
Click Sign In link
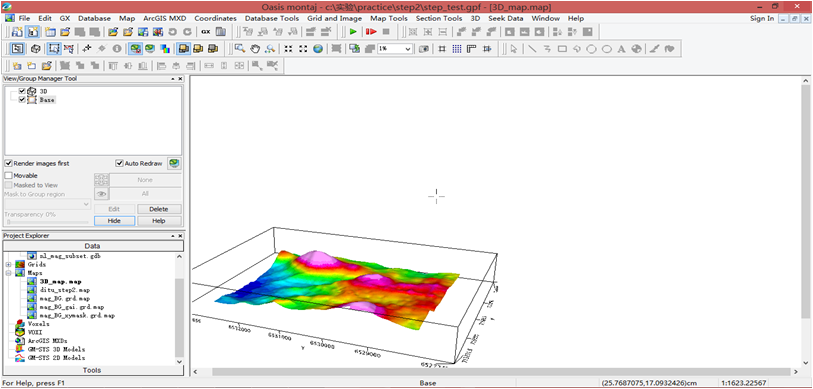762,18
